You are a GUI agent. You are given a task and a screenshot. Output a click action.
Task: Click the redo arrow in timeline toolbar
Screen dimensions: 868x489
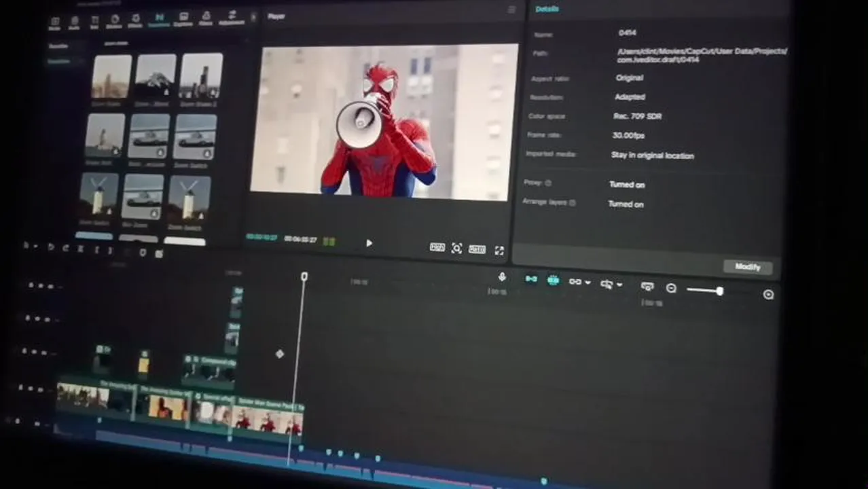point(65,248)
